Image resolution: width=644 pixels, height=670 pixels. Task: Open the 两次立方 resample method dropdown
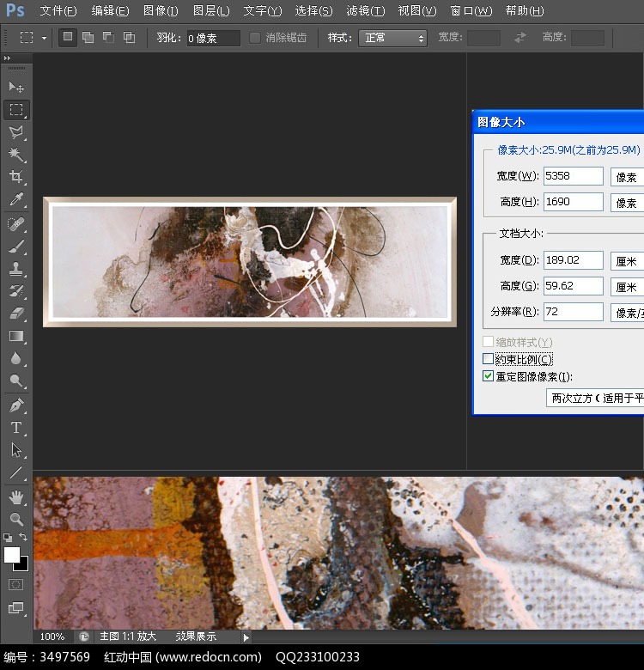tap(595, 398)
